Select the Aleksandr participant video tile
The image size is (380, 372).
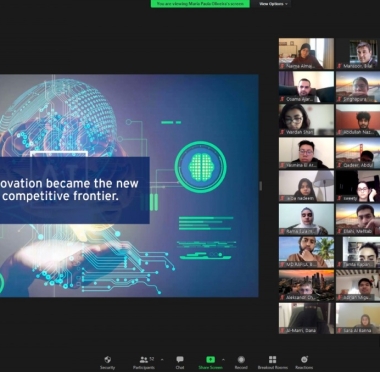pyautogui.click(x=306, y=285)
